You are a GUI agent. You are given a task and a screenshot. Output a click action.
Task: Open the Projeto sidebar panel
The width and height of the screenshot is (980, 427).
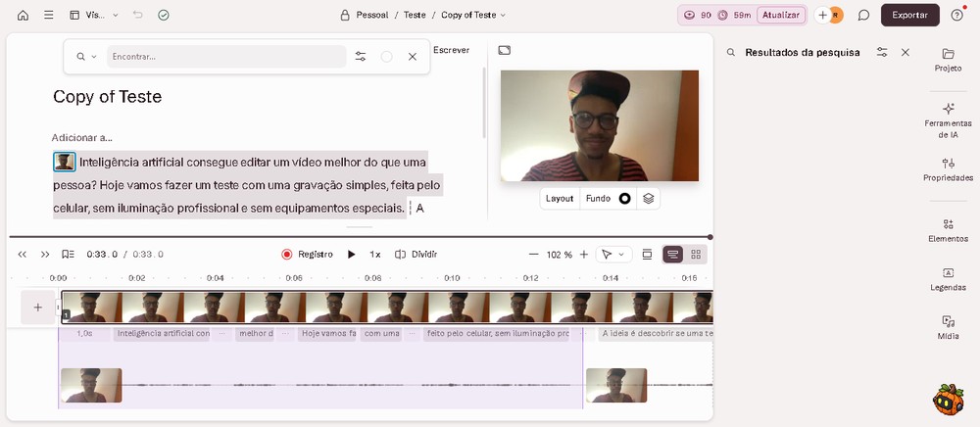point(948,60)
